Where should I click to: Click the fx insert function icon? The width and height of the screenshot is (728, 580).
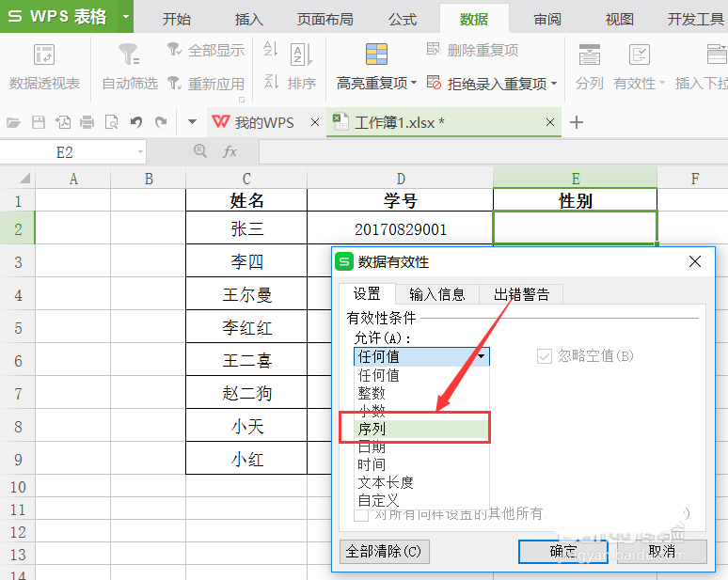pyautogui.click(x=229, y=151)
